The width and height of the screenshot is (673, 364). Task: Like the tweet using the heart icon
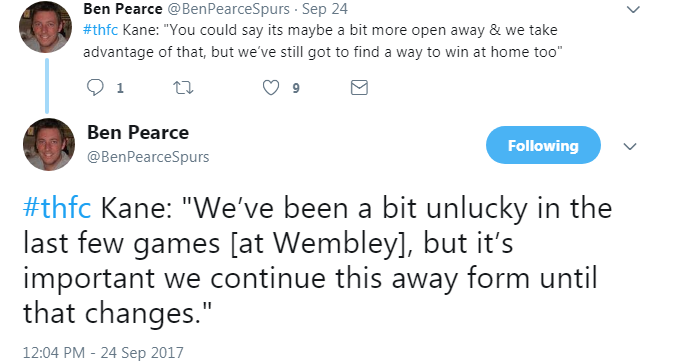click(271, 88)
